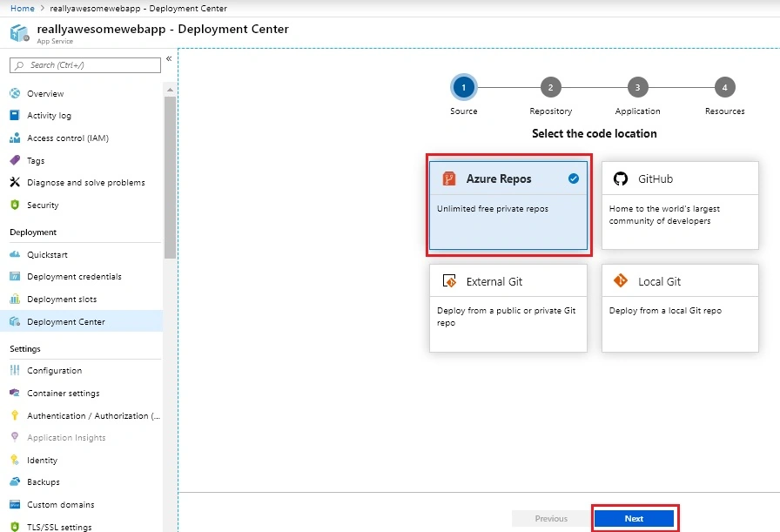Click the search magnifier icon
Image resolution: width=780 pixels, height=532 pixels.
(19, 65)
